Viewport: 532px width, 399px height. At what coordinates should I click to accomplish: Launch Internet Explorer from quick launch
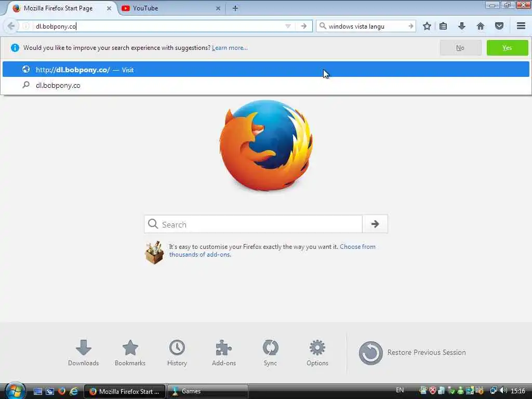click(x=74, y=391)
